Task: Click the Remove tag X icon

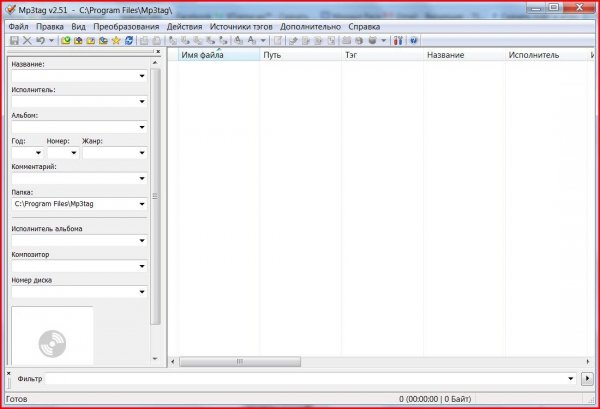Action: [27, 40]
